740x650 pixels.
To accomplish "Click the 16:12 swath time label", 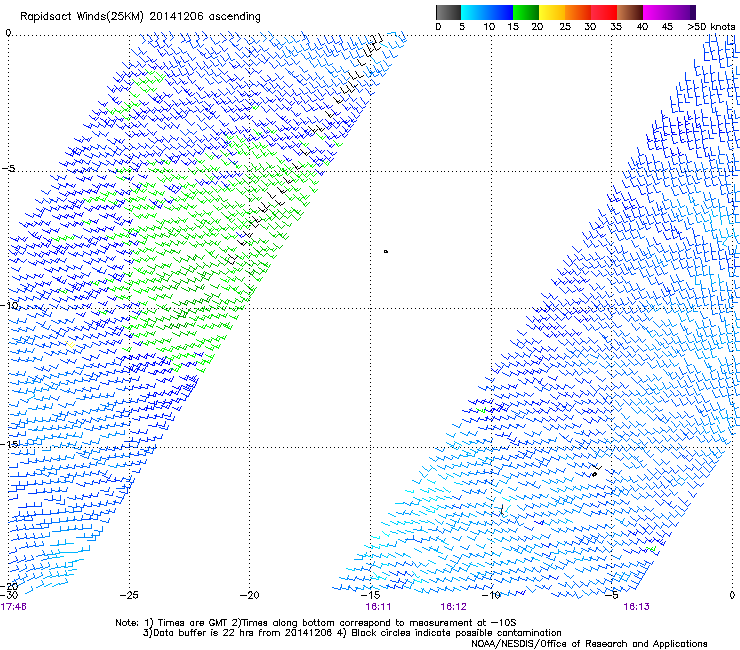I will tap(453, 607).
